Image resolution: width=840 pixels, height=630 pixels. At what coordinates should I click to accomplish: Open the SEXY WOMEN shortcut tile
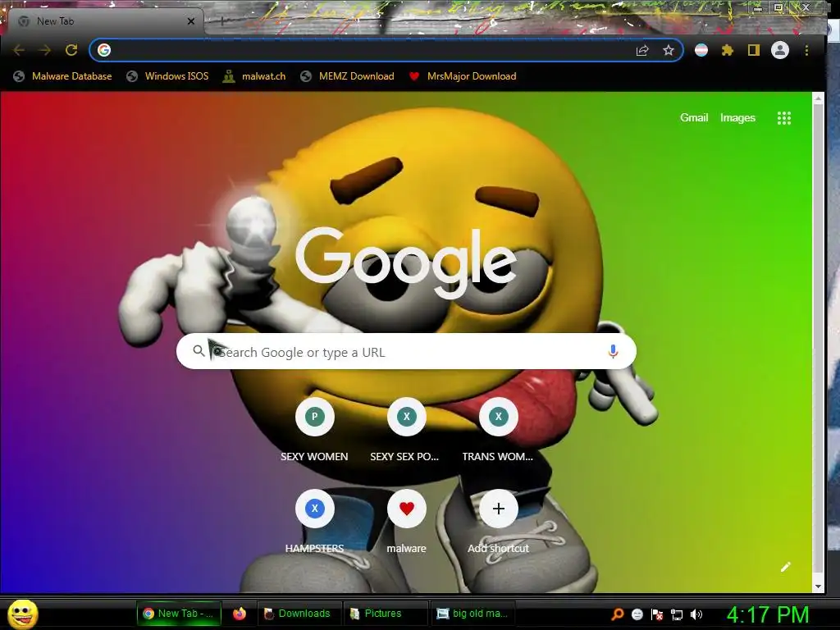point(314,431)
